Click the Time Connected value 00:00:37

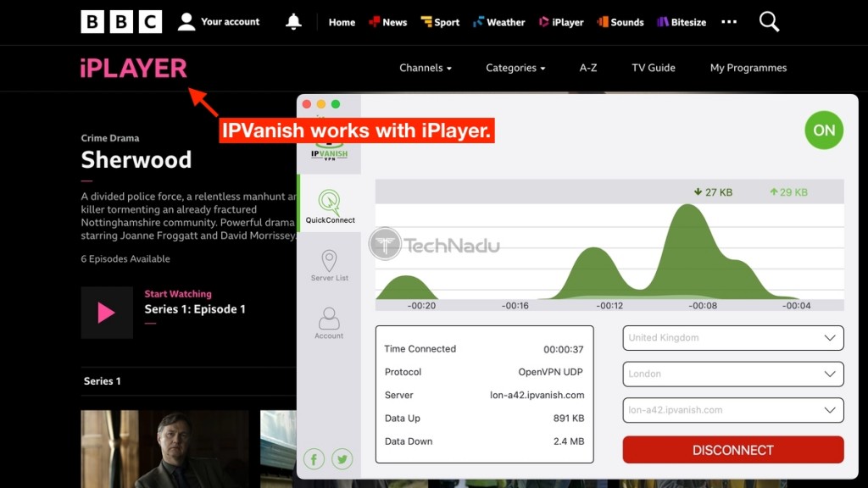pos(563,349)
